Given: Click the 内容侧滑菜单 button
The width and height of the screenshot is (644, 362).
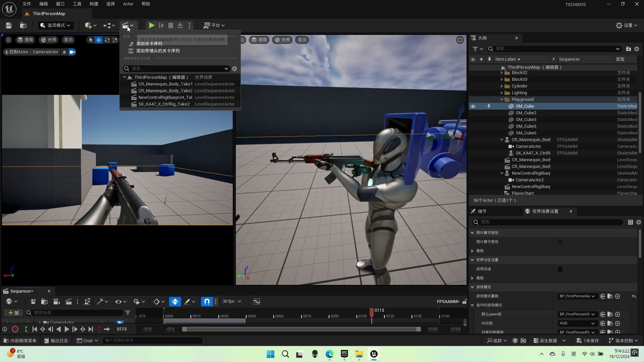Looking at the screenshot, I should coord(20,341).
